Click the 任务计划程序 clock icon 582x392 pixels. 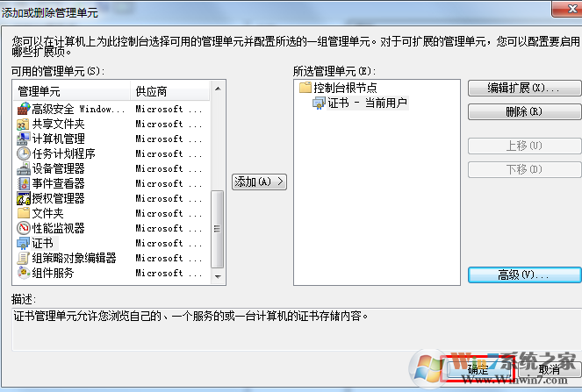click(24, 153)
